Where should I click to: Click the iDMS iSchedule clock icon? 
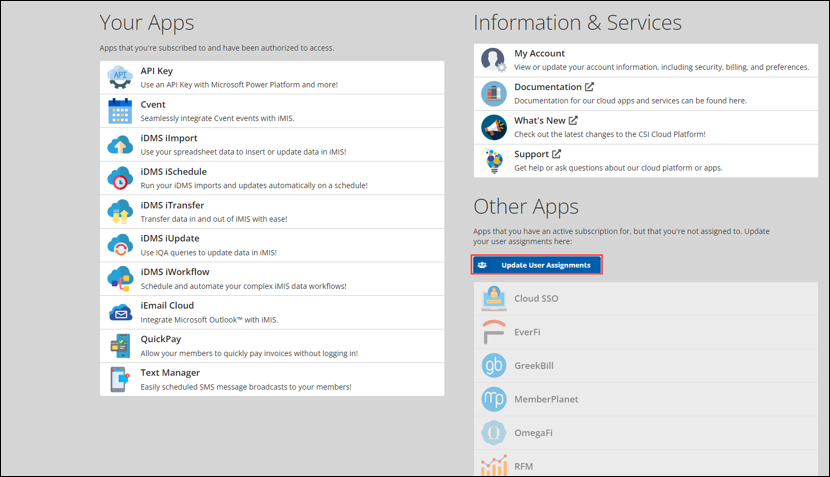coord(120,178)
